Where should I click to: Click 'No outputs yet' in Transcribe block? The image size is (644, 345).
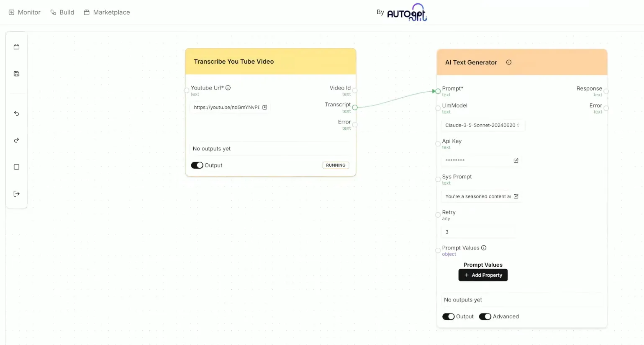click(212, 149)
